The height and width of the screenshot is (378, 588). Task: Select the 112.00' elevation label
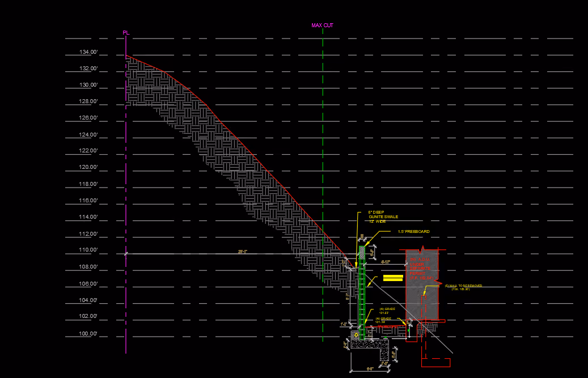(x=88, y=234)
